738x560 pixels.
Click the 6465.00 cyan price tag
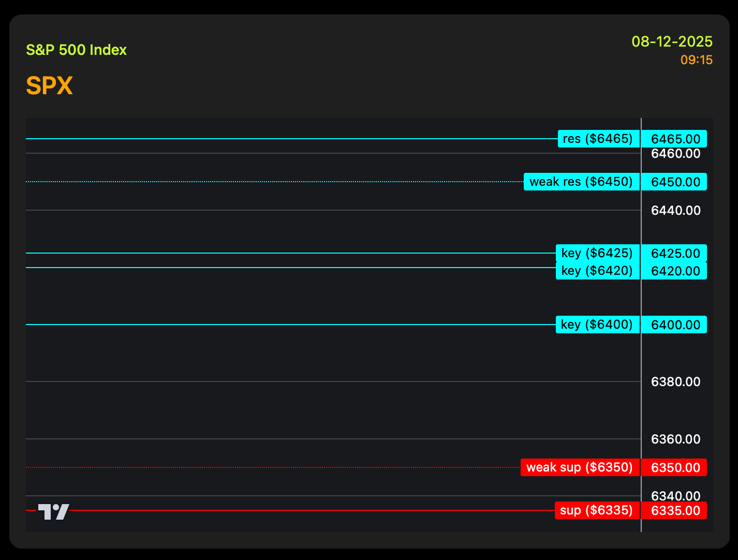click(674, 139)
